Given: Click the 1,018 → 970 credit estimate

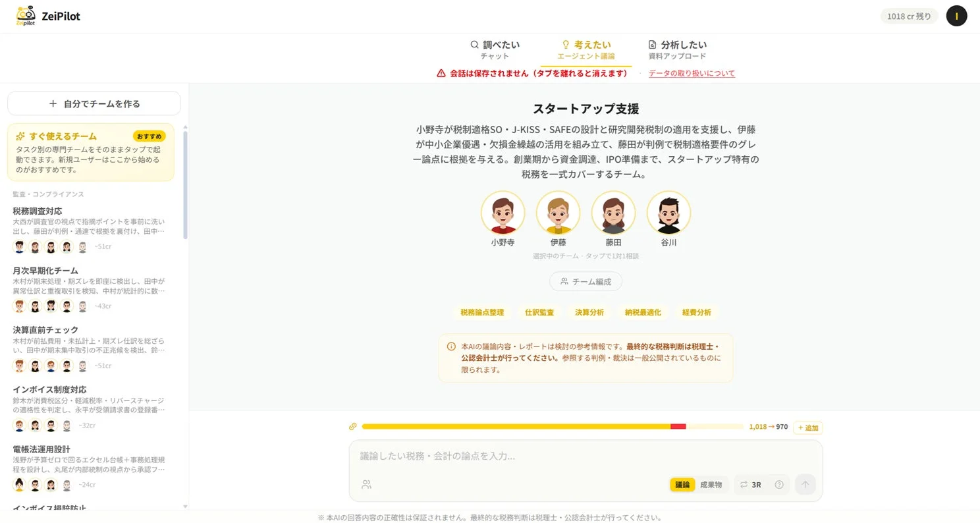Looking at the screenshot, I should [x=768, y=427].
